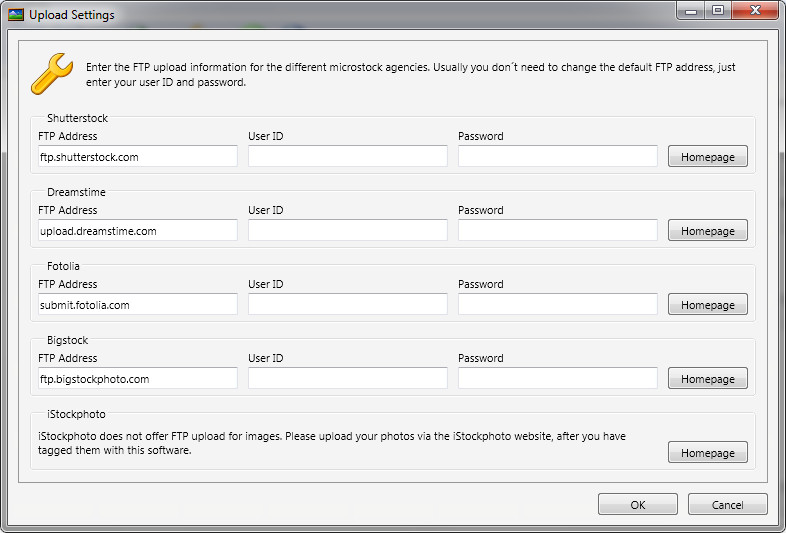Click the Fotolia FTP Address field
Image resolution: width=786 pixels, height=533 pixels.
[x=137, y=304]
